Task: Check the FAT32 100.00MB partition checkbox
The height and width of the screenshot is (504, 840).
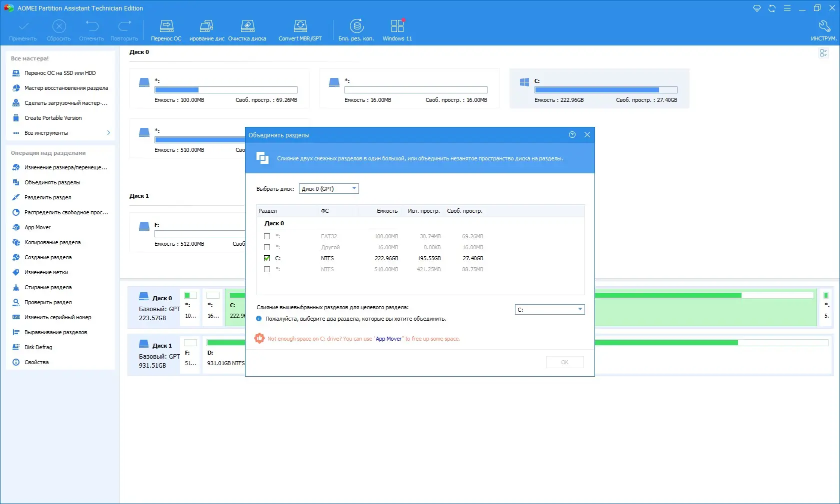Action: coord(267,236)
